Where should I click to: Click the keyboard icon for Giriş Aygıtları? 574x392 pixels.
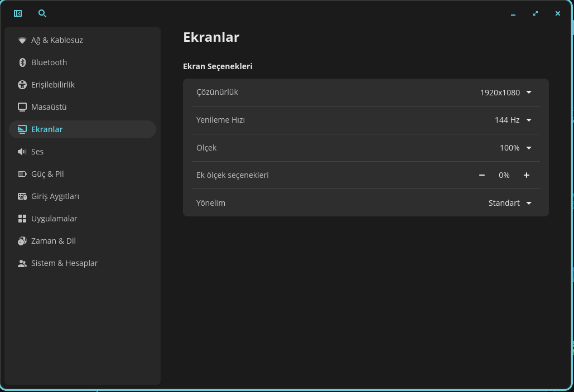click(22, 196)
